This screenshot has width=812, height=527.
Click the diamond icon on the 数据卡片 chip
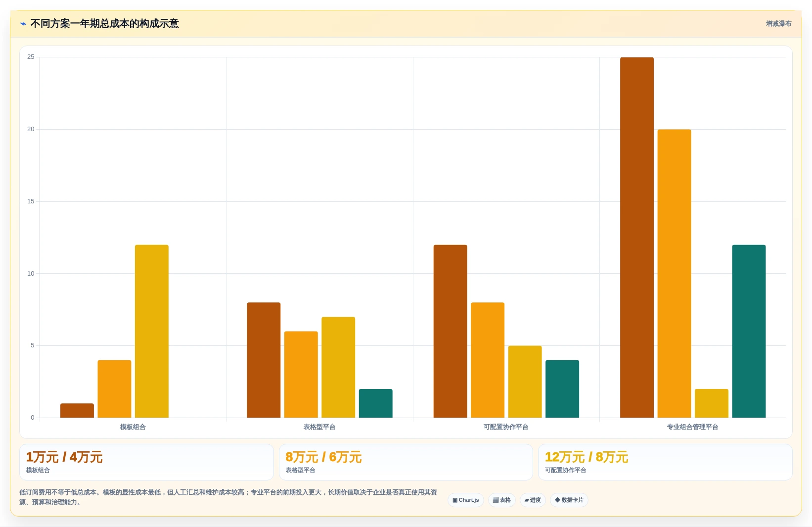[557, 500]
